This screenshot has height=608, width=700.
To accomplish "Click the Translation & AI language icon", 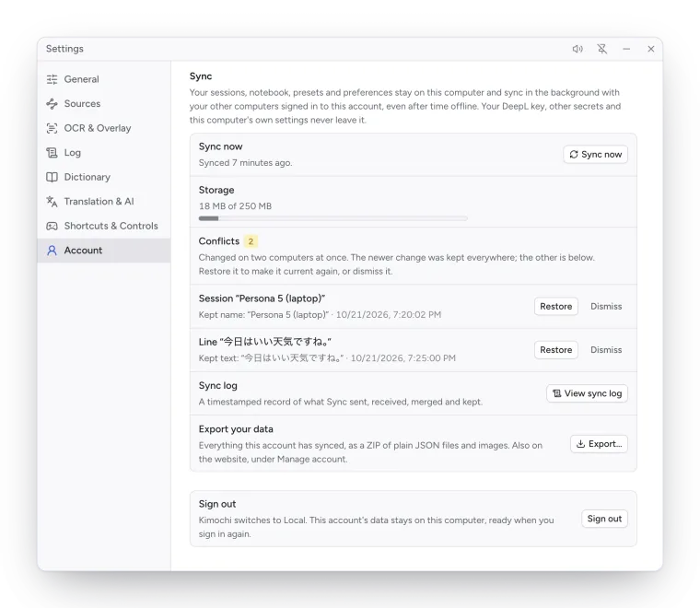I will 52,202.
